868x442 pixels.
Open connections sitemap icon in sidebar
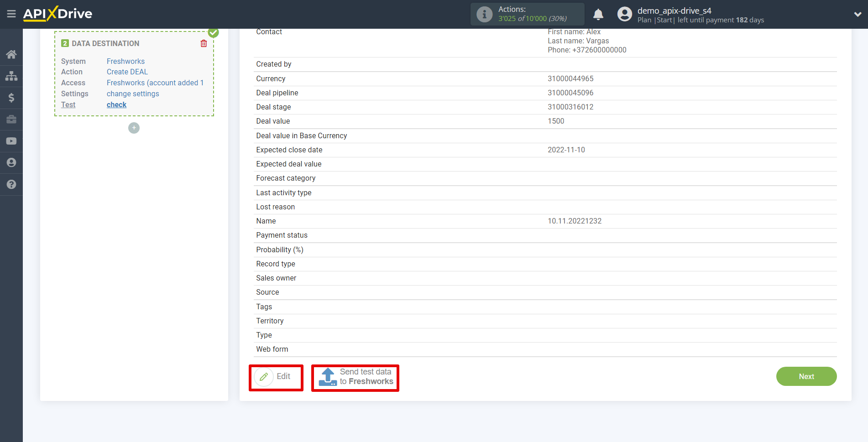(11, 76)
